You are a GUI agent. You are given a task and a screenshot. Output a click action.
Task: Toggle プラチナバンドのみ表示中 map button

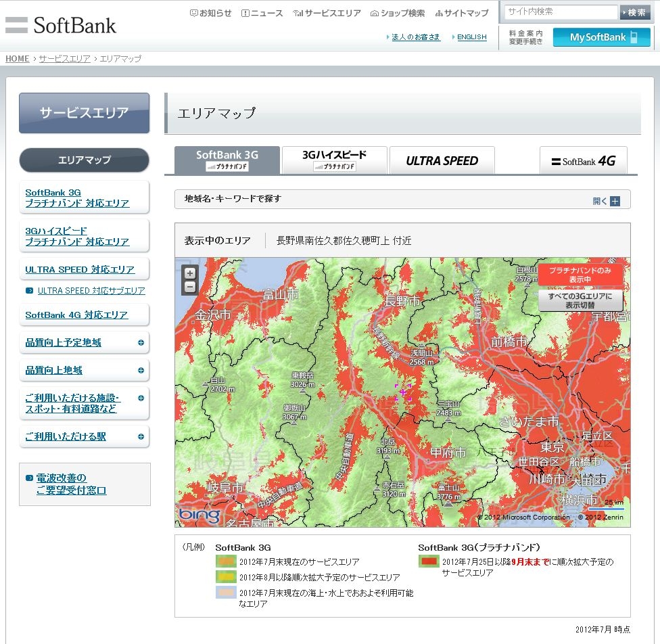(x=580, y=275)
